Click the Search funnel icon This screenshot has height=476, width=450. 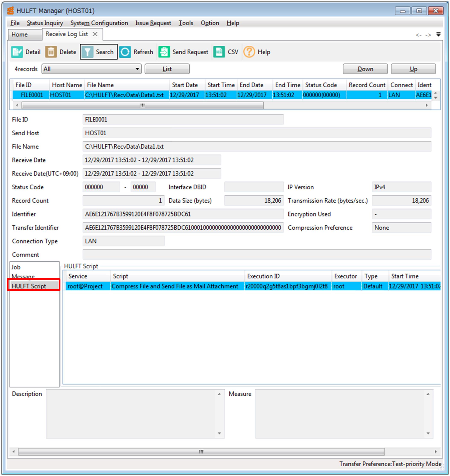[87, 52]
